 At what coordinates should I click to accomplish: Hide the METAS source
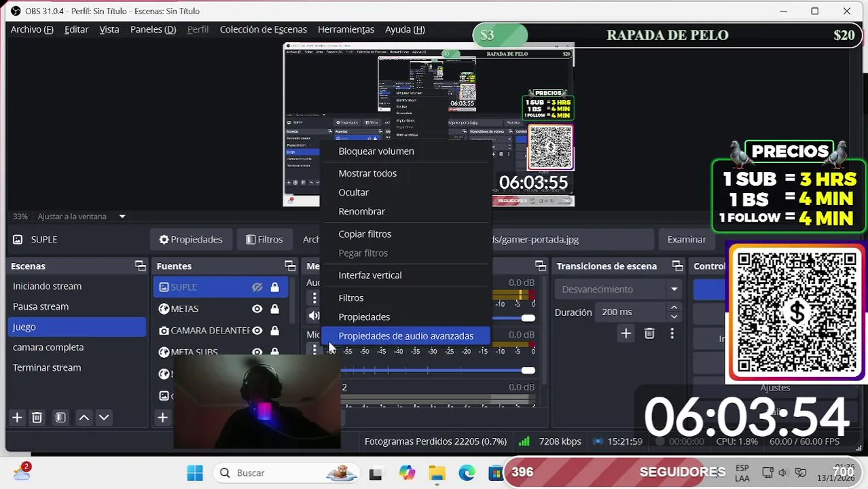pyautogui.click(x=257, y=309)
